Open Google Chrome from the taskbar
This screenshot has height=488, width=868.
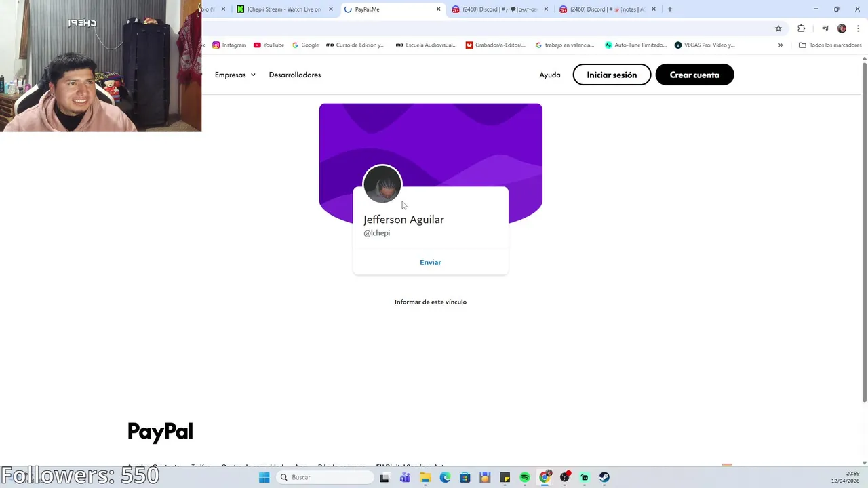(x=545, y=477)
